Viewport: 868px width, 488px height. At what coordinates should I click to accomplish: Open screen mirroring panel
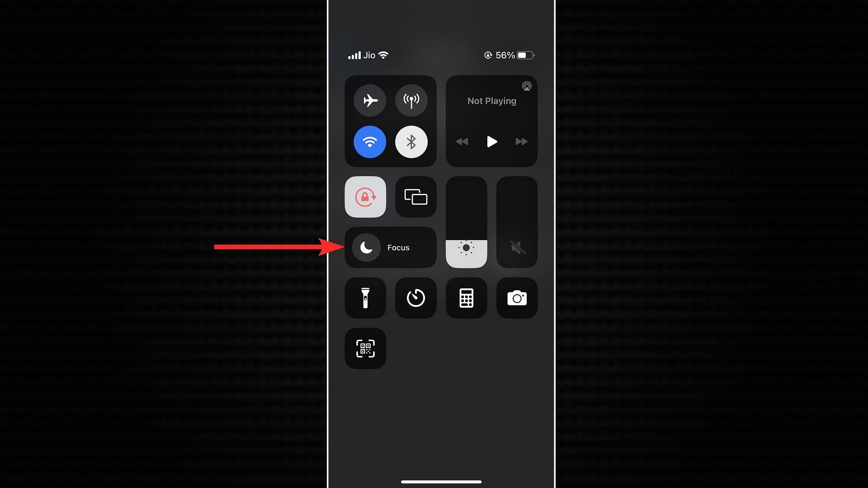415,197
